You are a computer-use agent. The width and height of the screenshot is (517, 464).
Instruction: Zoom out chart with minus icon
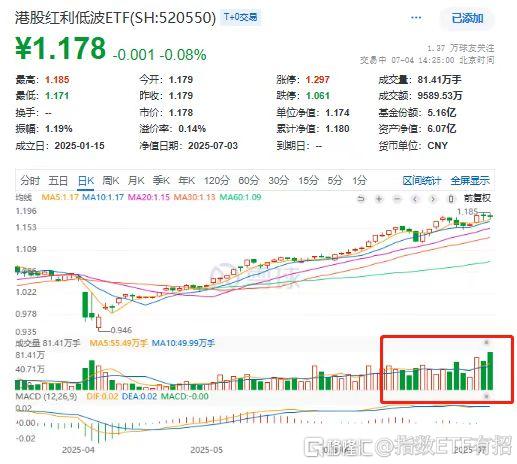coord(397,199)
